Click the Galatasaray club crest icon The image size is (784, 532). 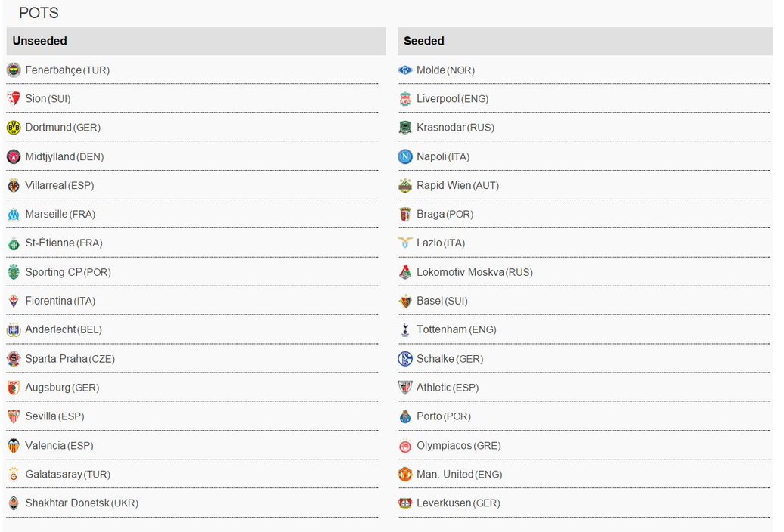[14, 475]
